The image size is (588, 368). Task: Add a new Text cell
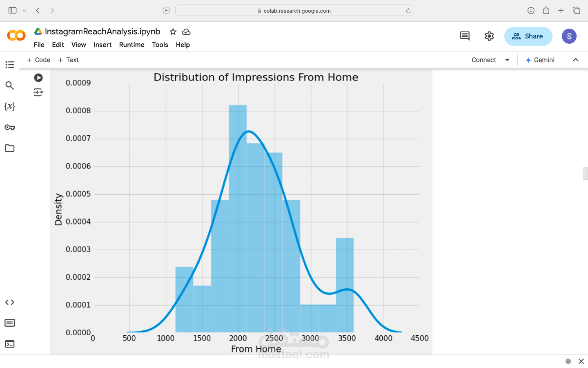tap(68, 60)
